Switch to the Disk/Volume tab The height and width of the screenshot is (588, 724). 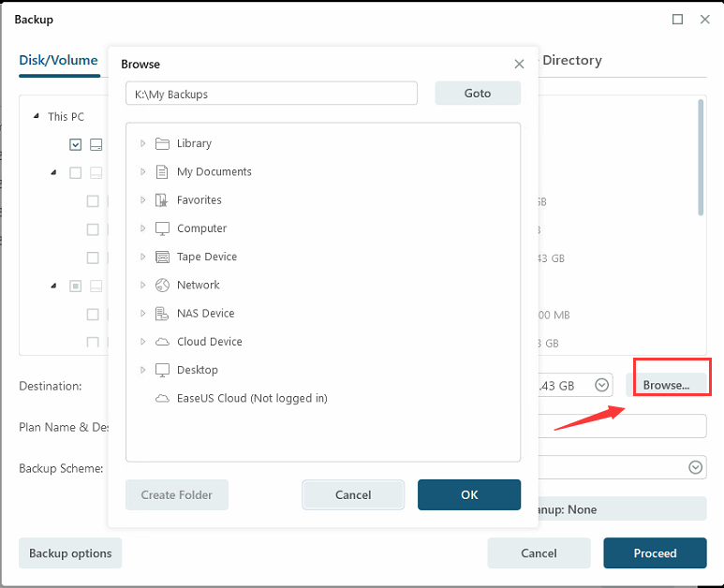pyautogui.click(x=58, y=60)
